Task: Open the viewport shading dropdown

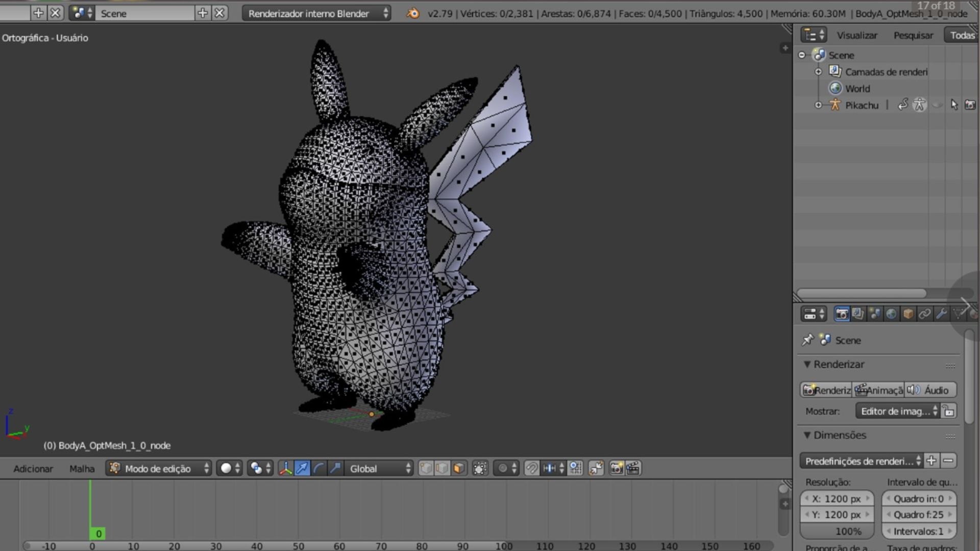Action: click(230, 468)
